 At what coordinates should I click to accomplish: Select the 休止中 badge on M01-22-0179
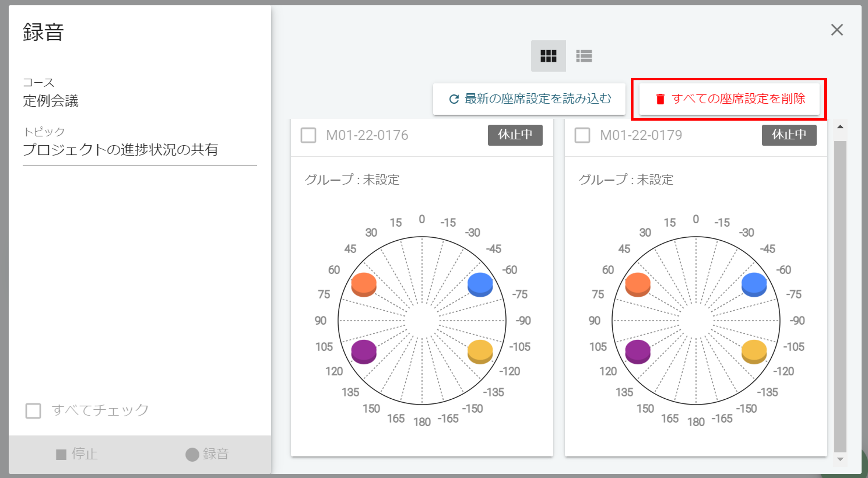(789, 135)
